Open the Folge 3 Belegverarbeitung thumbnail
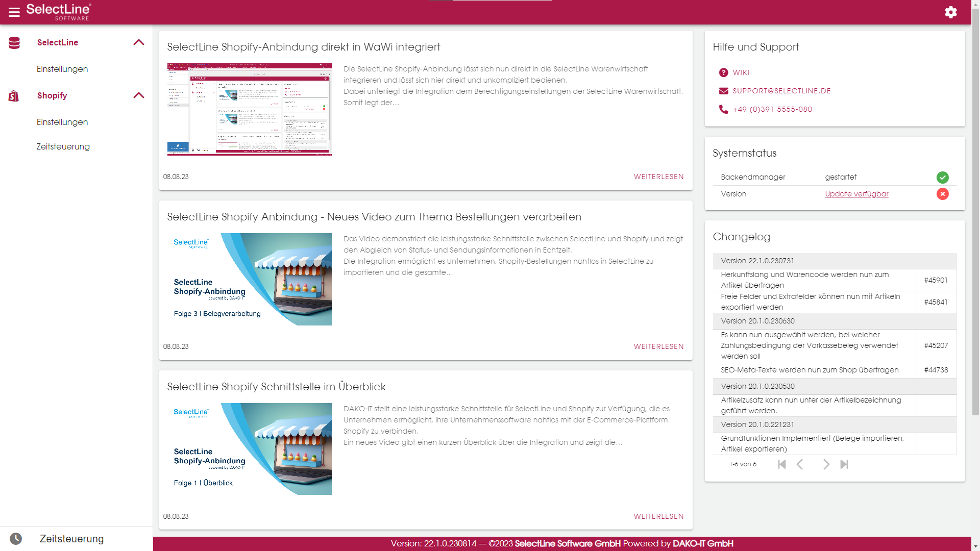 250,280
